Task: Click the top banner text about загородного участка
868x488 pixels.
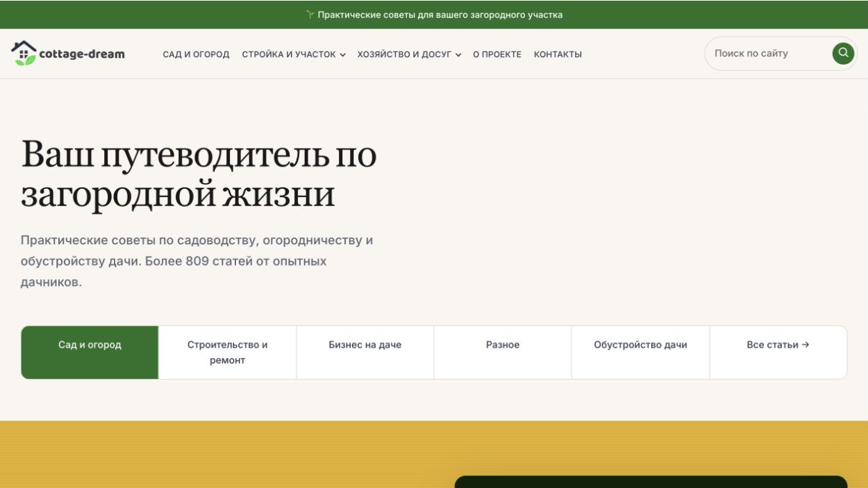Action: pyautogui.click(x=440, y=15)
